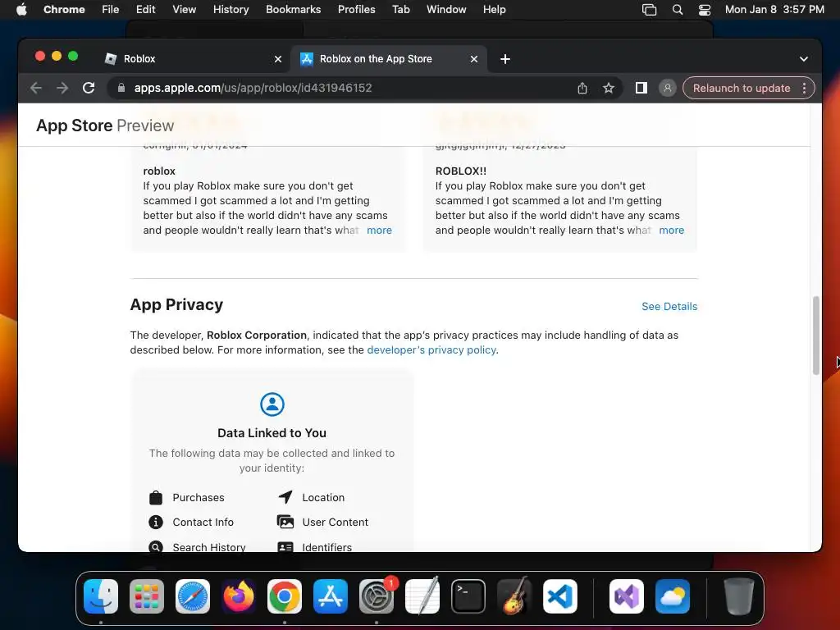
Task: Reload the current page
Action: (x=89, y=88)
